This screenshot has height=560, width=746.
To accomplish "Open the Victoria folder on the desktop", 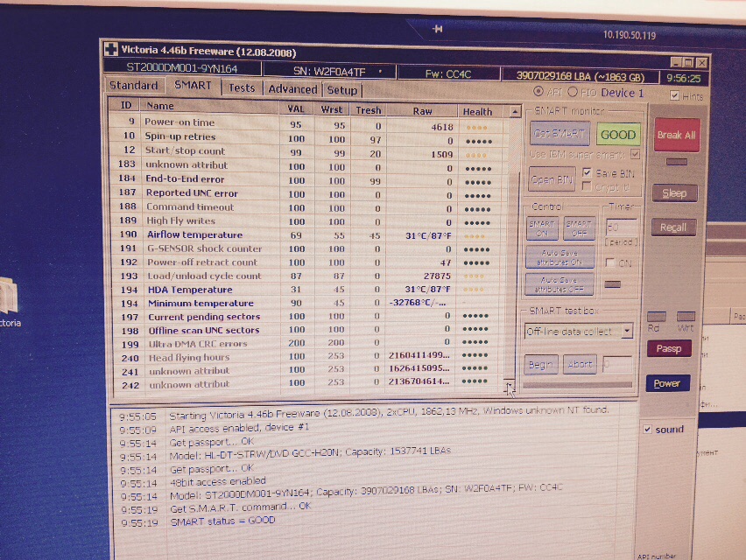I will [x=8, y=303].
